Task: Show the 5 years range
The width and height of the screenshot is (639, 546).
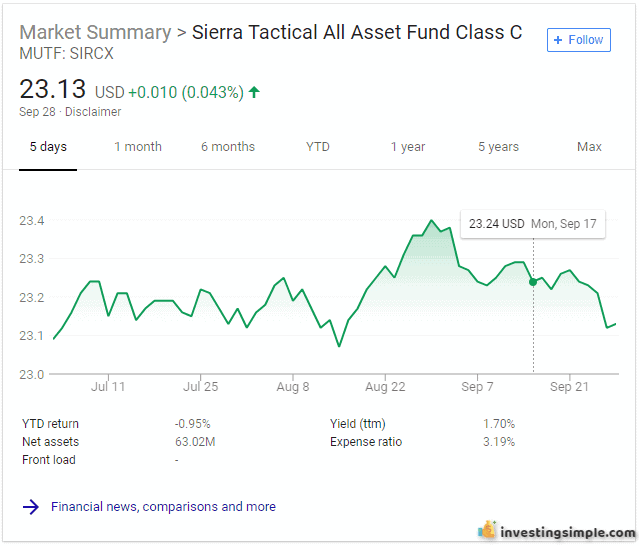Action: [x=498, y=147]
